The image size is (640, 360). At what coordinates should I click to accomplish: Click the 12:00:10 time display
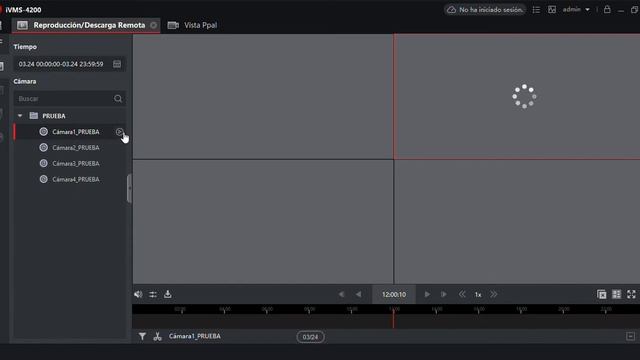pyautogui.click(x=394, y=294)
